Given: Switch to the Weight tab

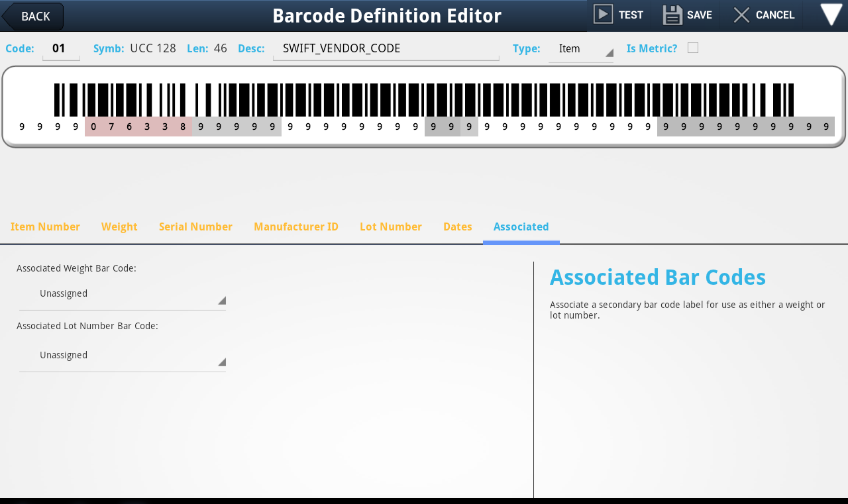Looking at the screenshot, I should (119, 227).
